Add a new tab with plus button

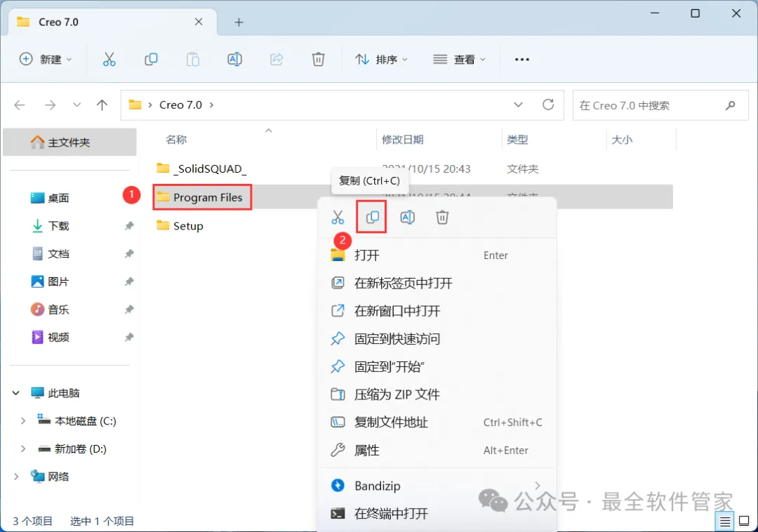[239, 22]
